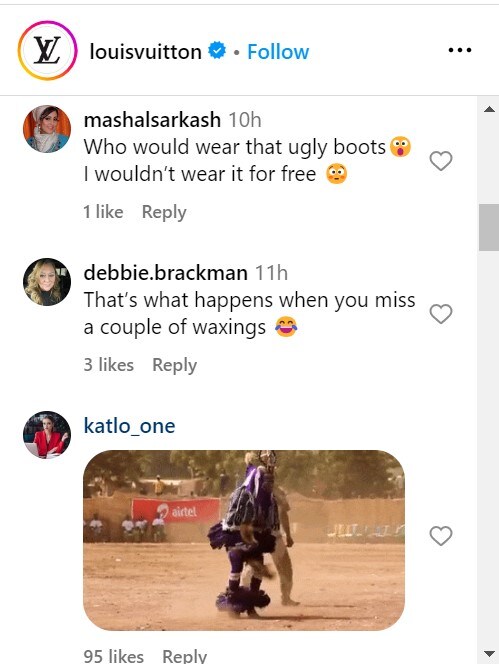499x664 pixels.
Task: Open mashalsarkash's profile picture
Action: click(x=47, y=129)
